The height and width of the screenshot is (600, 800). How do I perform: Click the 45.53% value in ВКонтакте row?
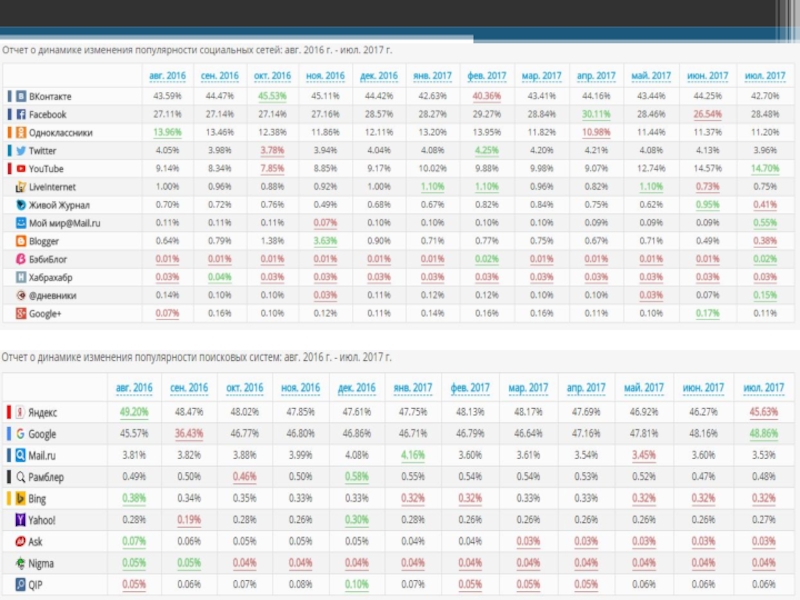click(x=272, y=96)
